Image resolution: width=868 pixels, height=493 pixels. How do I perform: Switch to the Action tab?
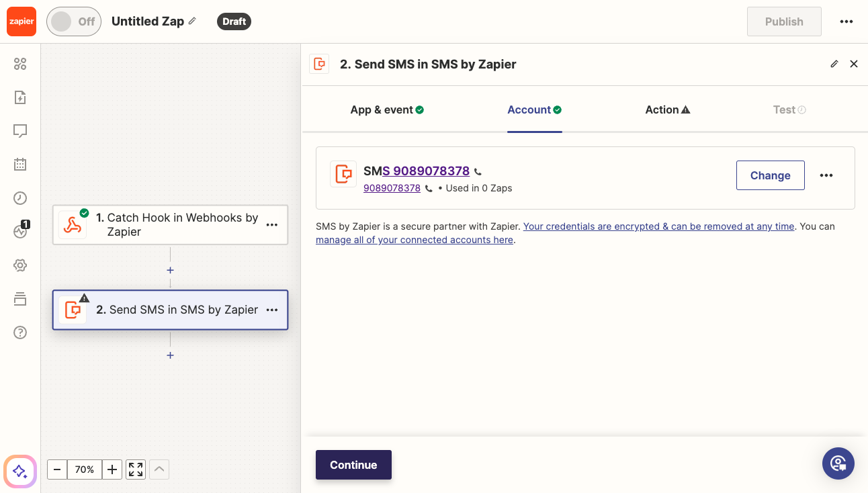click(668, 109)
